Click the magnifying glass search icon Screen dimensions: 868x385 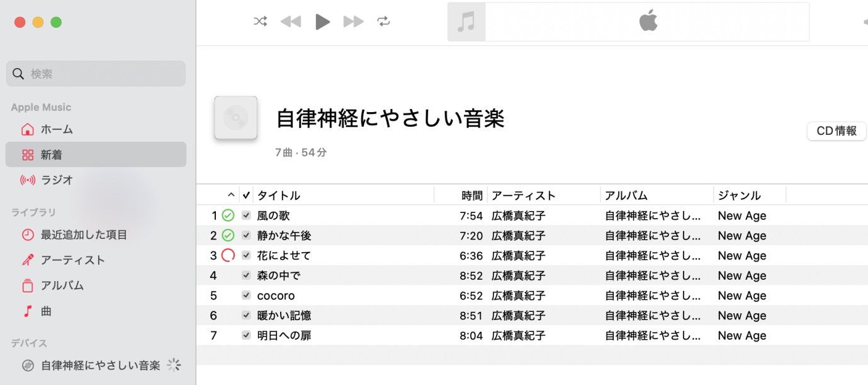point(18,74)
